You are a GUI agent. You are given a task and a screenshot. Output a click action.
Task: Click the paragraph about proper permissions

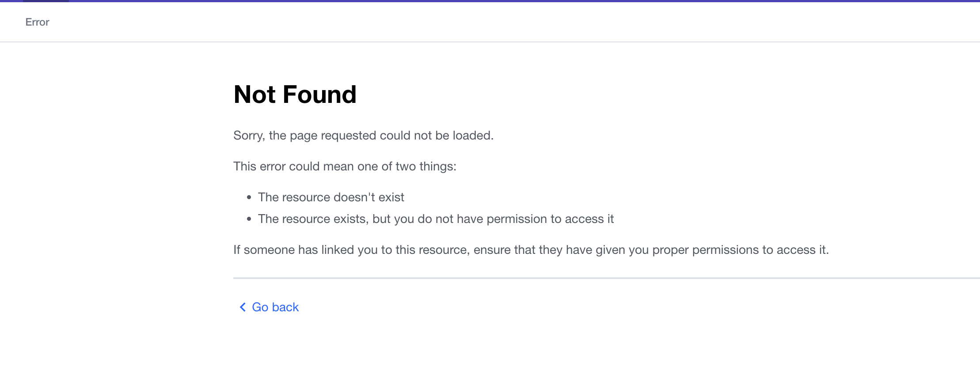(531, 250)
